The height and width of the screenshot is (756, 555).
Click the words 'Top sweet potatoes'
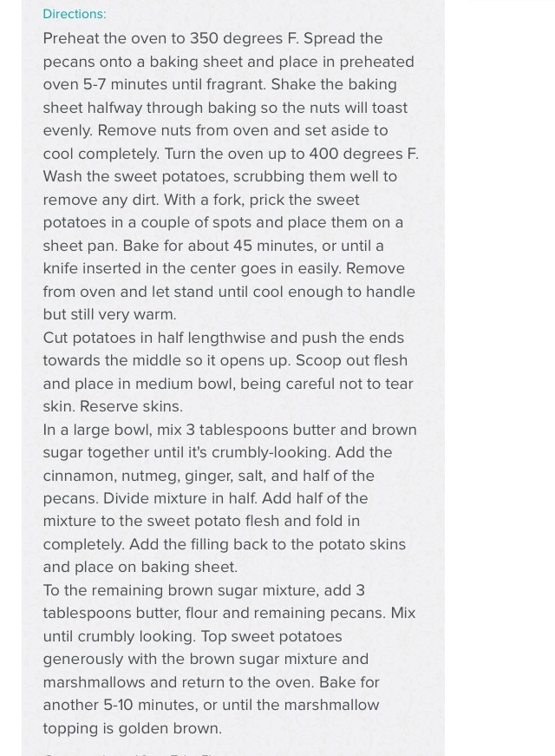click(x=271, y=636)
